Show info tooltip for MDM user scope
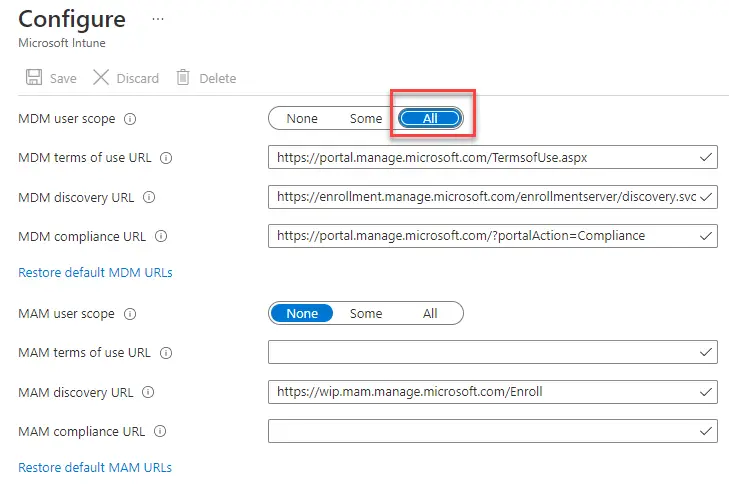 click(130, 119)
